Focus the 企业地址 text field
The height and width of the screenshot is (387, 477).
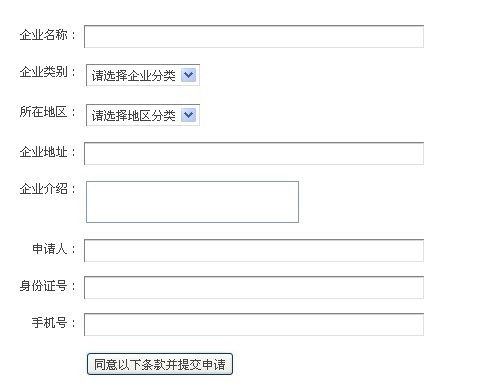[x=254, y=153]
